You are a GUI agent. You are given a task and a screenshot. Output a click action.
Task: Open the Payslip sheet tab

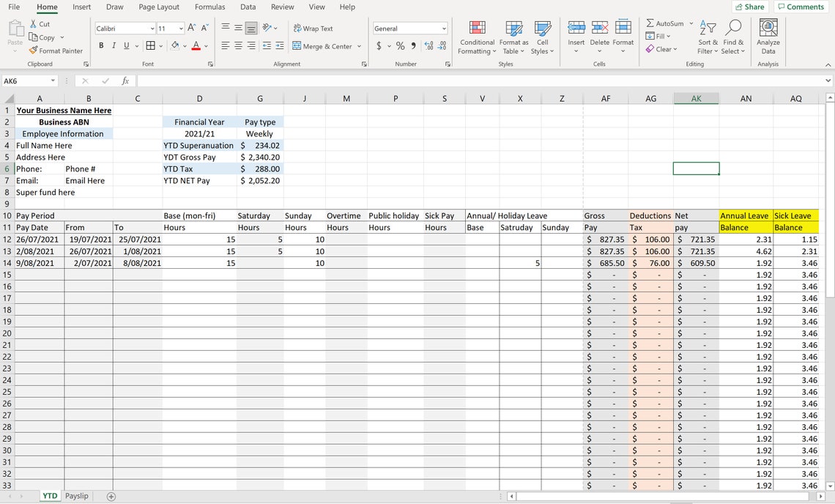coord(76,495)
